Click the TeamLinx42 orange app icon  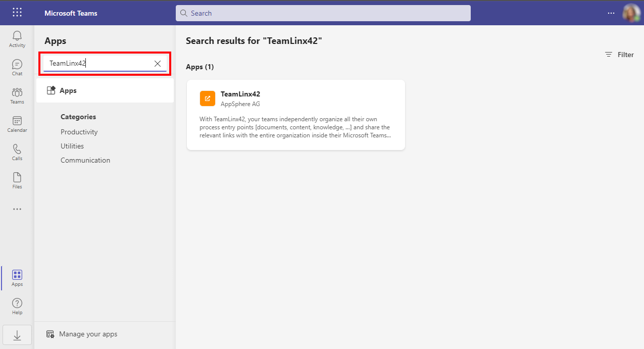point(207,98)
